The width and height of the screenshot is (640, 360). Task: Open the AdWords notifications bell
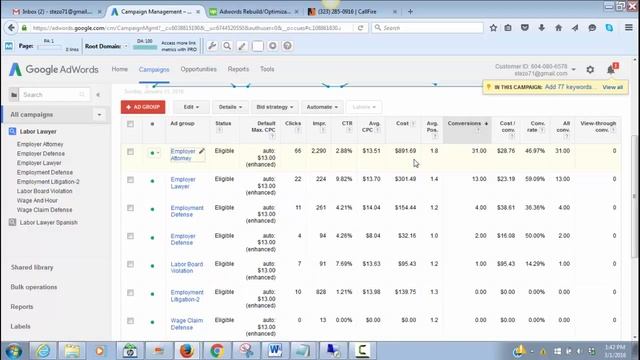click(611, 70)
